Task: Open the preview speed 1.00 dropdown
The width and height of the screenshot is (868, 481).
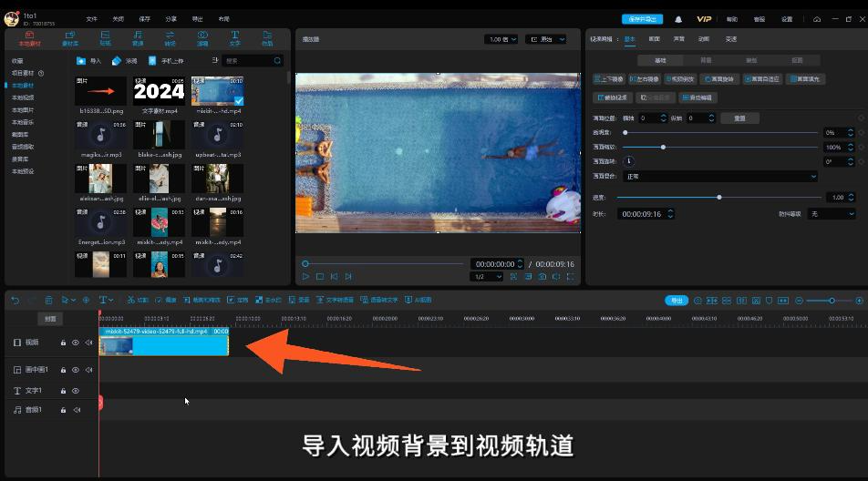Action: 501,39
